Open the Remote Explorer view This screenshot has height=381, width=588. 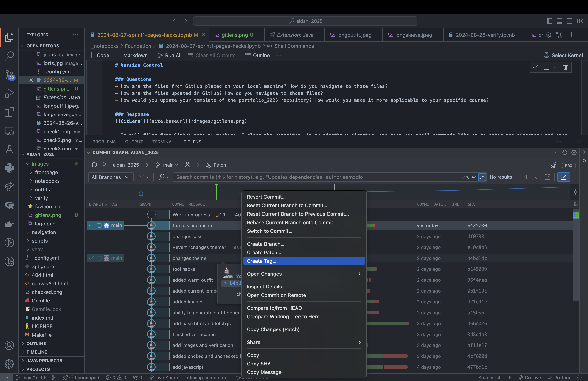coord(9,131)
